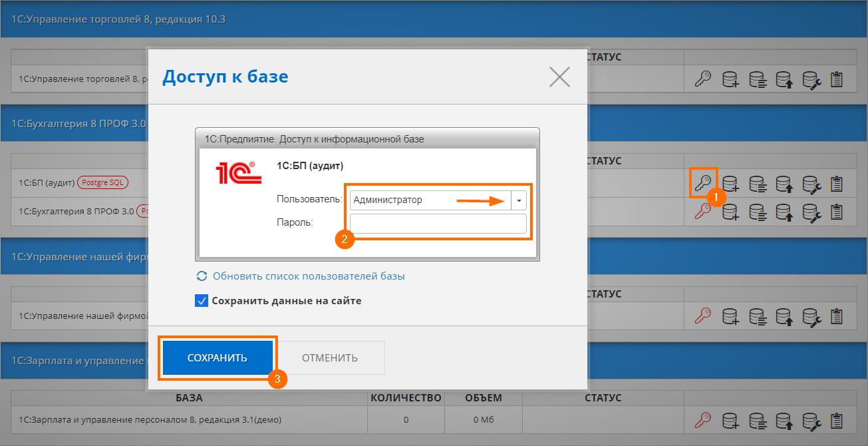Click database upload icon in 1С:Зарплата и управление row

[x=784, y=420]
